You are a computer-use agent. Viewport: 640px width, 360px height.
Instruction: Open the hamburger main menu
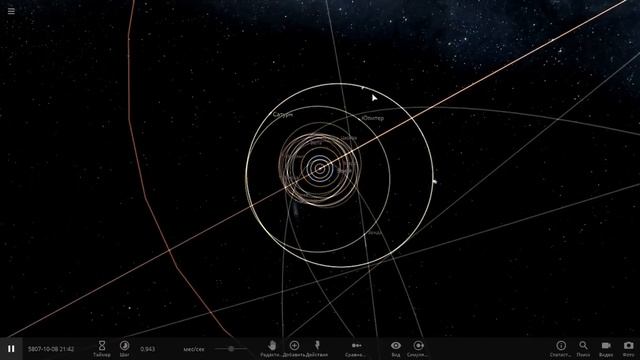(x=11, y=11)
